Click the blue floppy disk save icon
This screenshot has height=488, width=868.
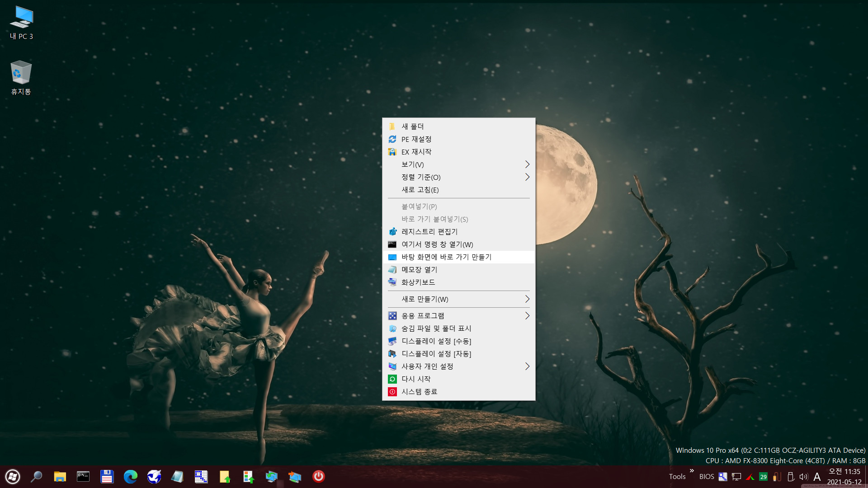(107, 477)
